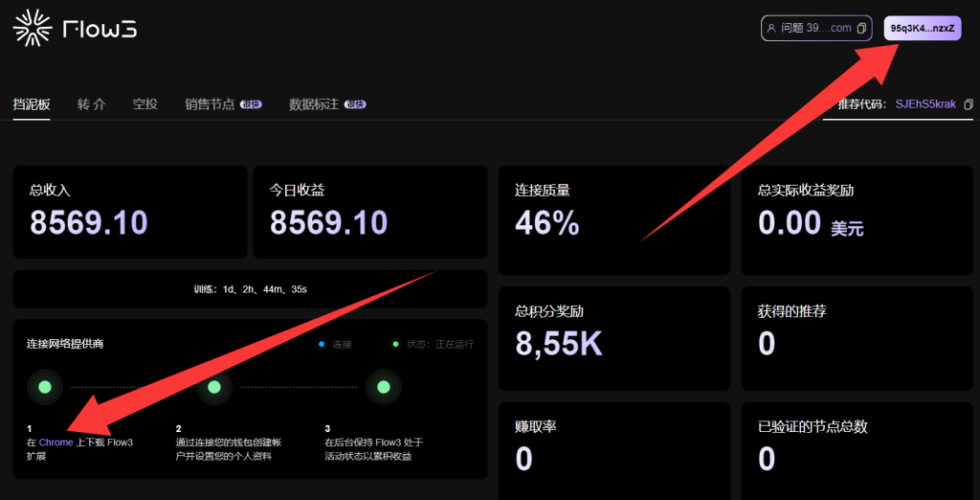Viewport: 980px width, 500px height.
Task: Open the 空投 airdrop tab
Action: click(145, 104)
